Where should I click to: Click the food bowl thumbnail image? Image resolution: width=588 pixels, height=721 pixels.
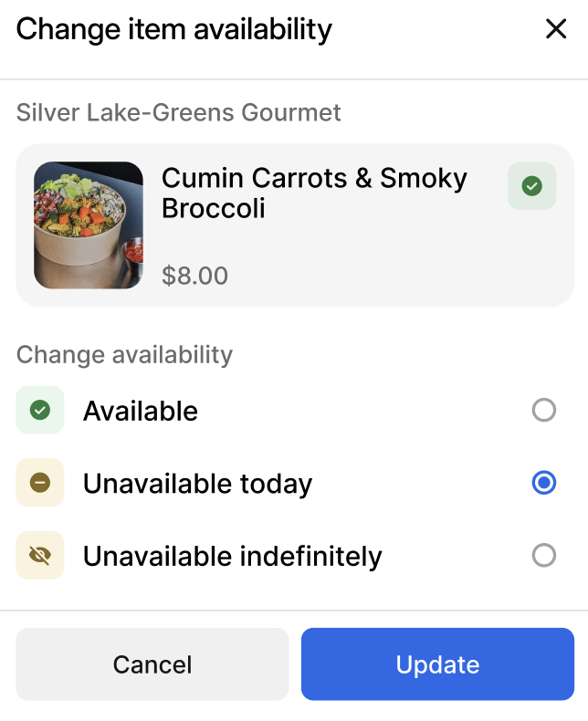(x=89, y=225)
